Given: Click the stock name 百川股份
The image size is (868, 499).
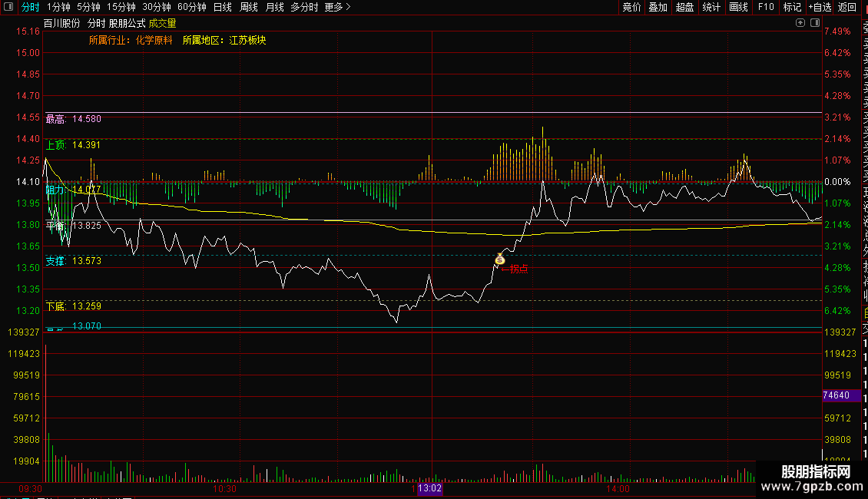Looking at the screenshot, I should click(62, 23).
